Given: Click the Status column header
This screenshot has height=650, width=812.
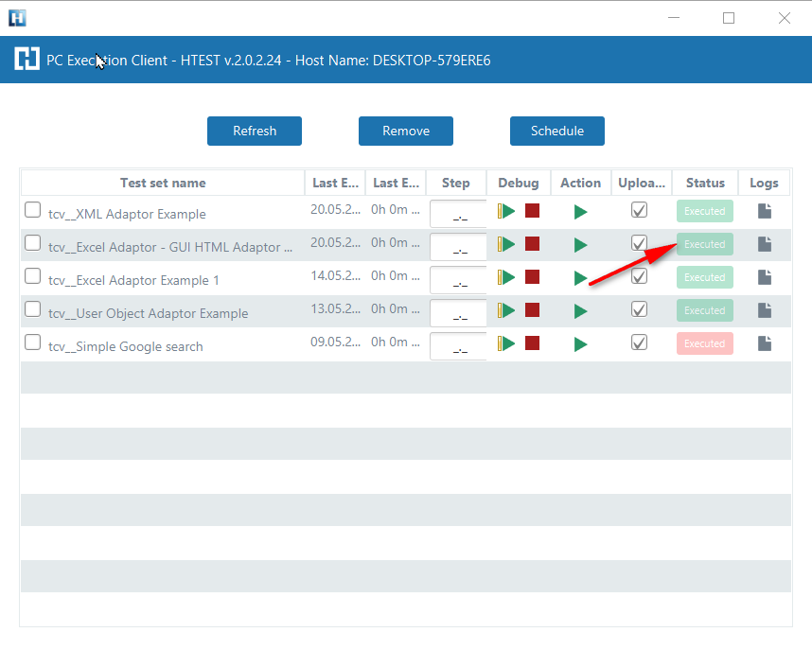Looking at the screenshot, I should (705, 183).
